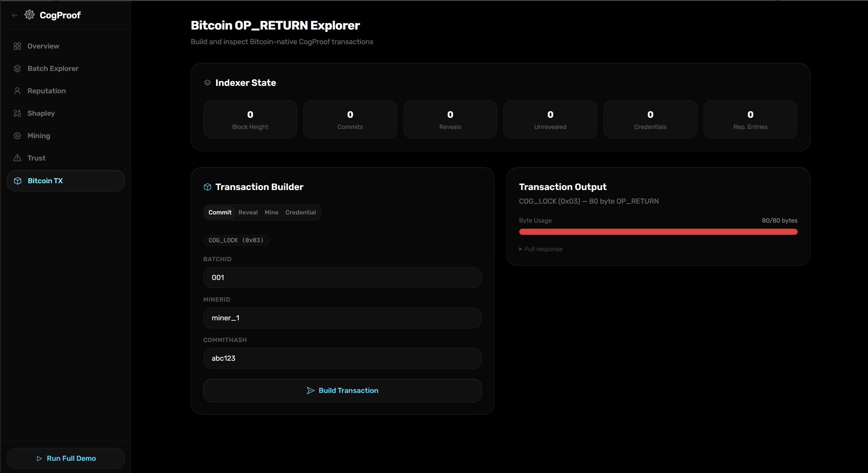
Task: Click the Trust warning triangle icon
Action: [17, 158]
